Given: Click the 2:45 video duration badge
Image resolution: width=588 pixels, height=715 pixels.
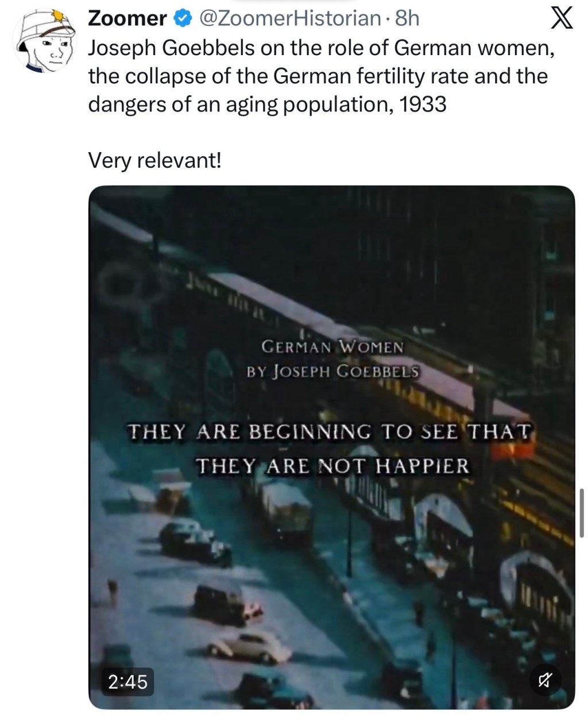Looking at the screenshot, I should click(x=128, y=682).
